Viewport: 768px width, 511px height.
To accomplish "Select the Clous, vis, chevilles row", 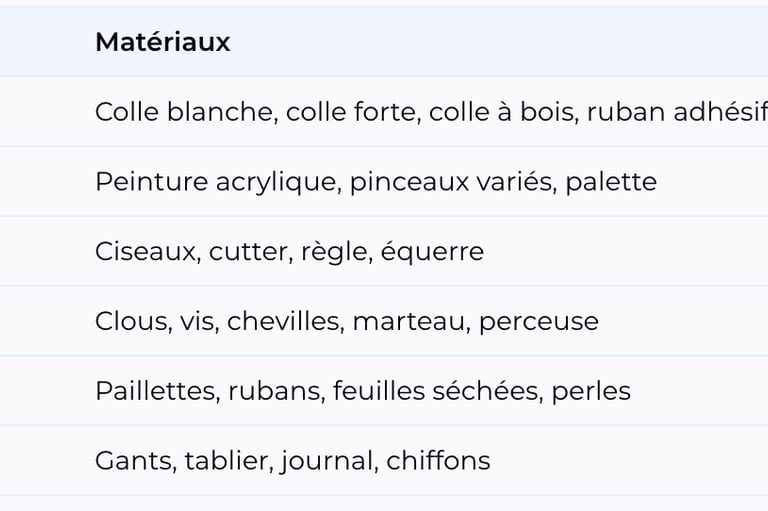I will click(384, 321).
